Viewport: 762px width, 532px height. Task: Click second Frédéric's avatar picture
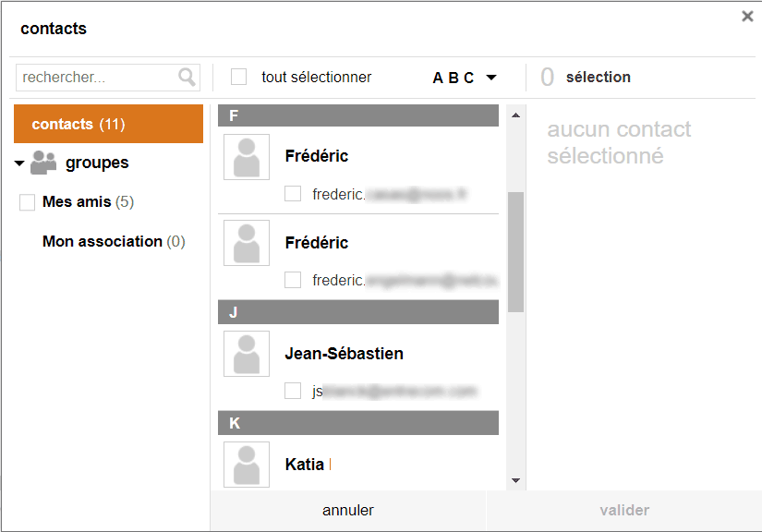point(247,243)
